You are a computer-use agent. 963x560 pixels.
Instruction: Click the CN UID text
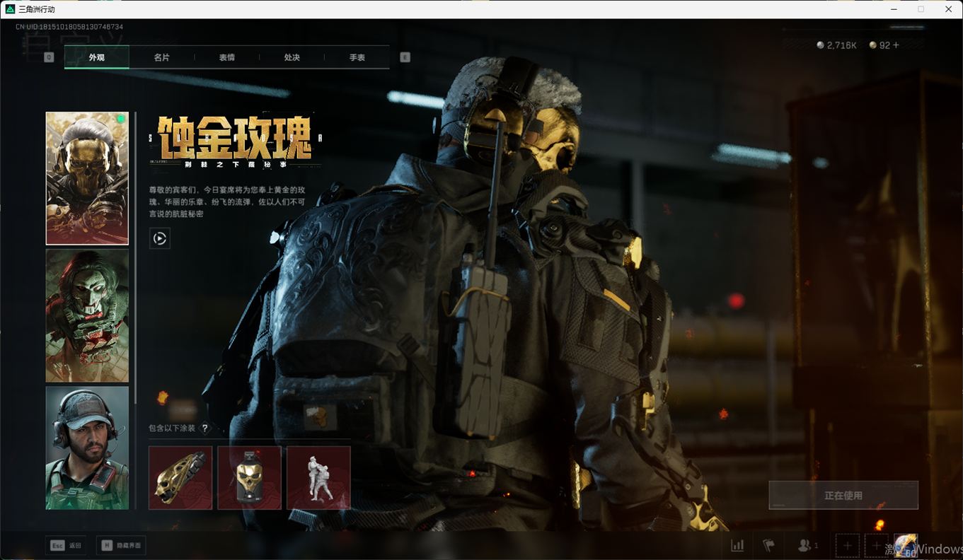pos(69,27)
